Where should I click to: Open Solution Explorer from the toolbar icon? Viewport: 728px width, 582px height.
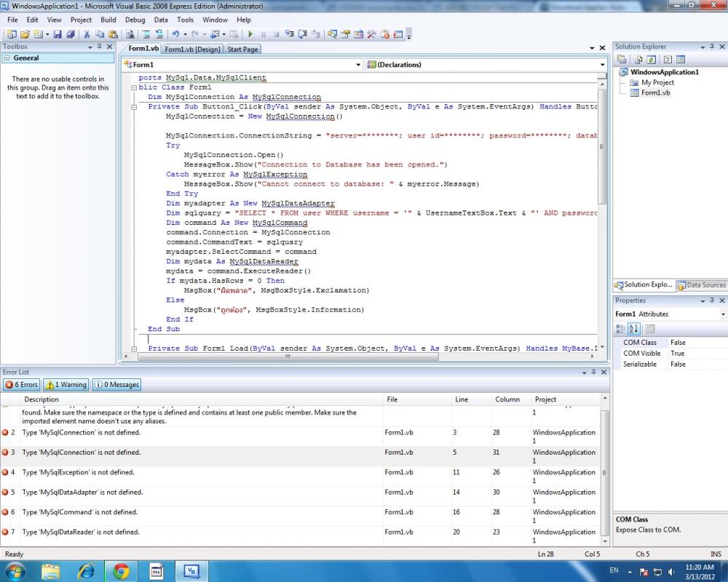[332, 34]
